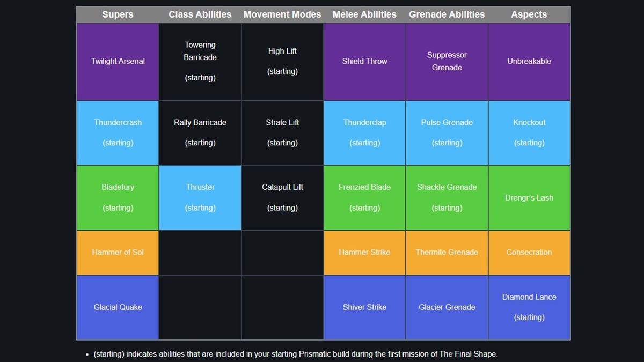Click the Frenzied Blade cell

(x=364, y=197)
